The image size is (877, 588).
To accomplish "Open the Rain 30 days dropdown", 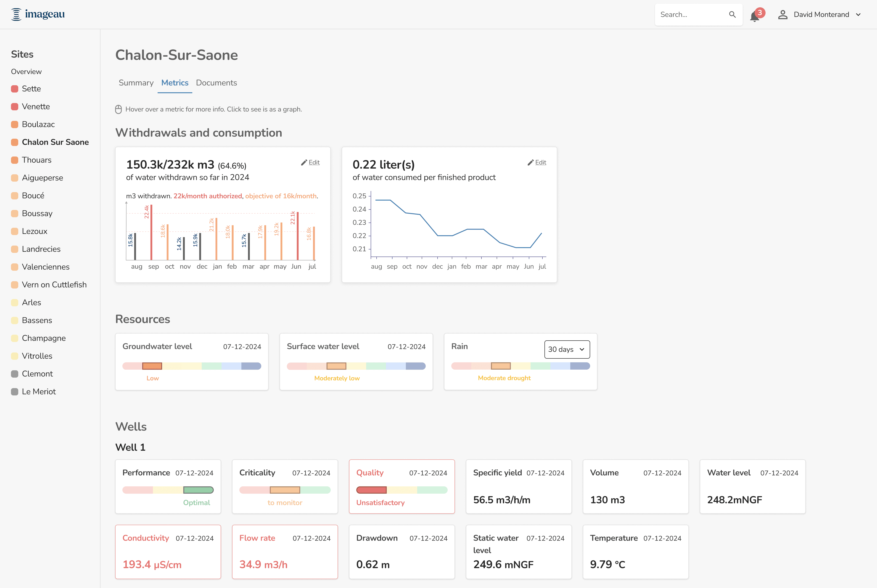I will point(567,350).
